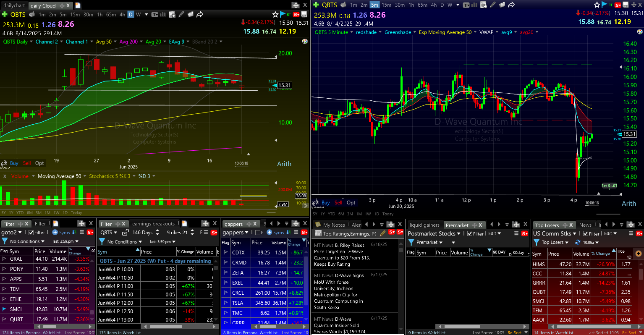
Task: Increase the 146 Days stepper
Action: [157, 230]
